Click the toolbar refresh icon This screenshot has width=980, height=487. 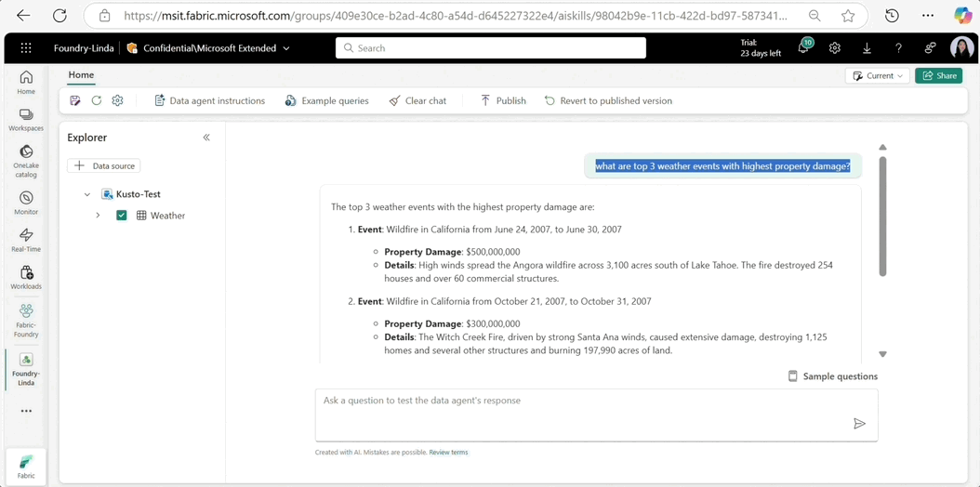tap(97, 100)
